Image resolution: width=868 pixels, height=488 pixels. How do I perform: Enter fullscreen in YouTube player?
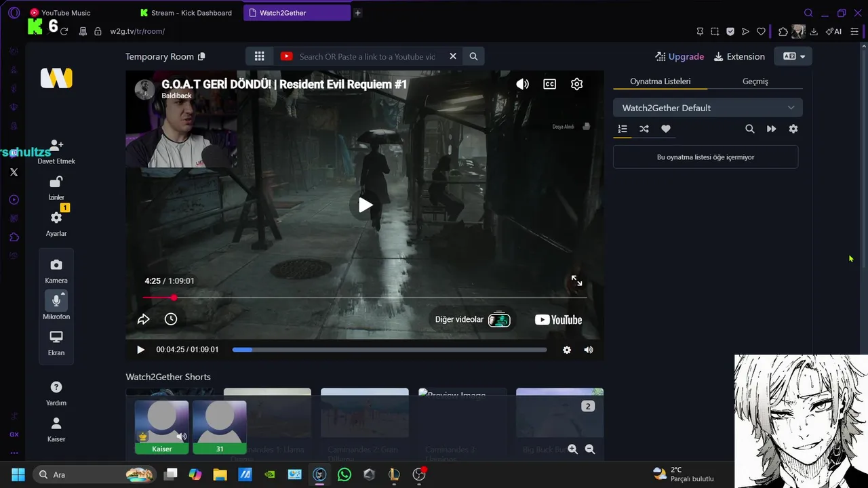576,281
